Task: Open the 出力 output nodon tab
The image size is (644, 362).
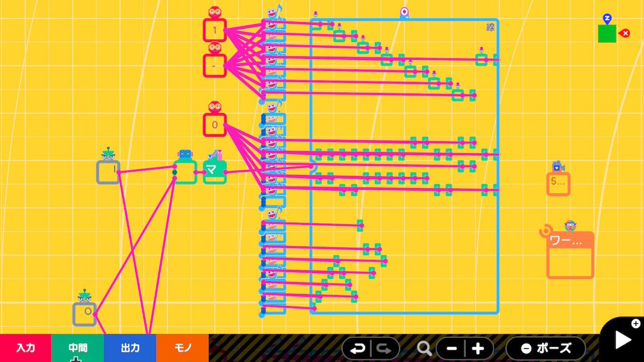Action: [x=130, y=348]
